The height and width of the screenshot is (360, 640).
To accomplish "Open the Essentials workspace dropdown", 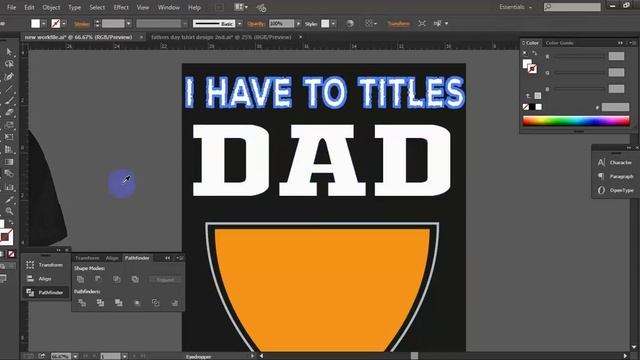I will [516, 7].
